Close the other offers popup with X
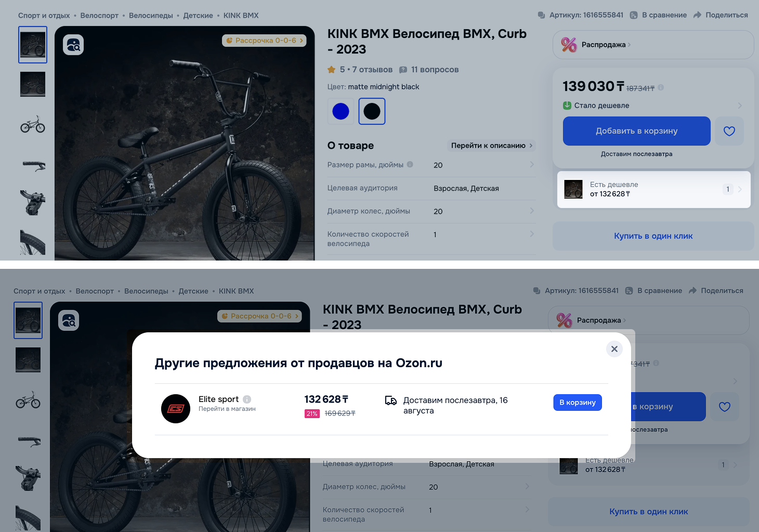Viewport: 759px width, 532px height. (614, 349)
